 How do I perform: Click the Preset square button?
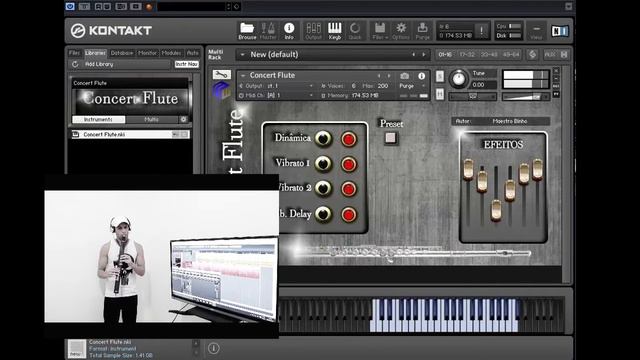click(x=391, y=138)
